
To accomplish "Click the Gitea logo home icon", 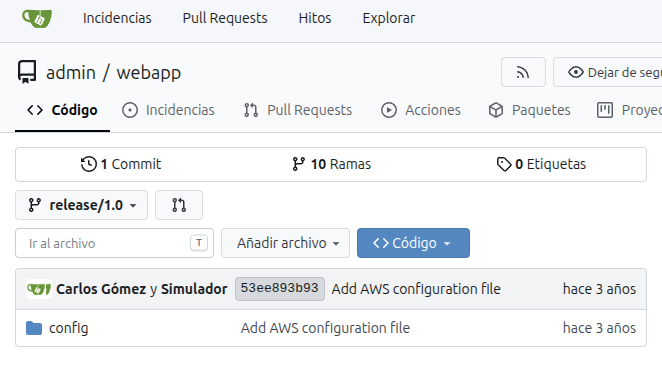I will point(37,18).
